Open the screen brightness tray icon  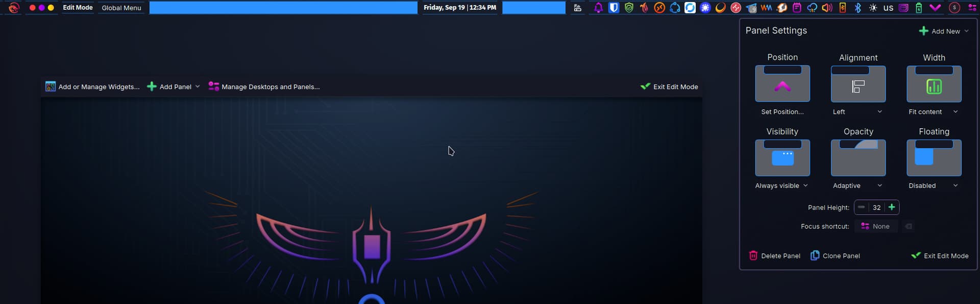tap(873, 8)
